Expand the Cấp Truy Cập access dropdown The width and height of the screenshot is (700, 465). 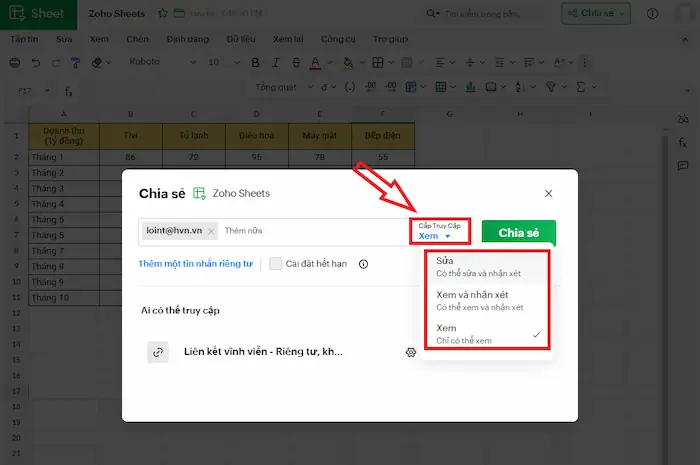440,231
